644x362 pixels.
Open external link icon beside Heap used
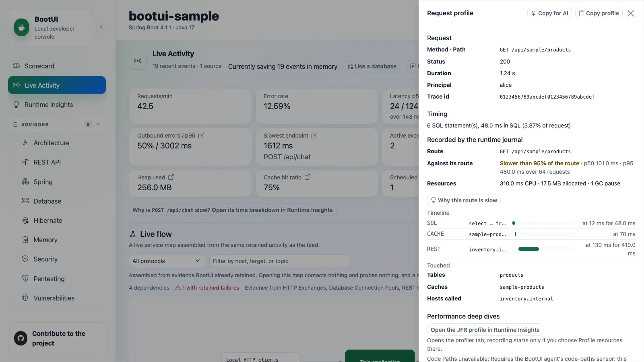click(171, 177)
